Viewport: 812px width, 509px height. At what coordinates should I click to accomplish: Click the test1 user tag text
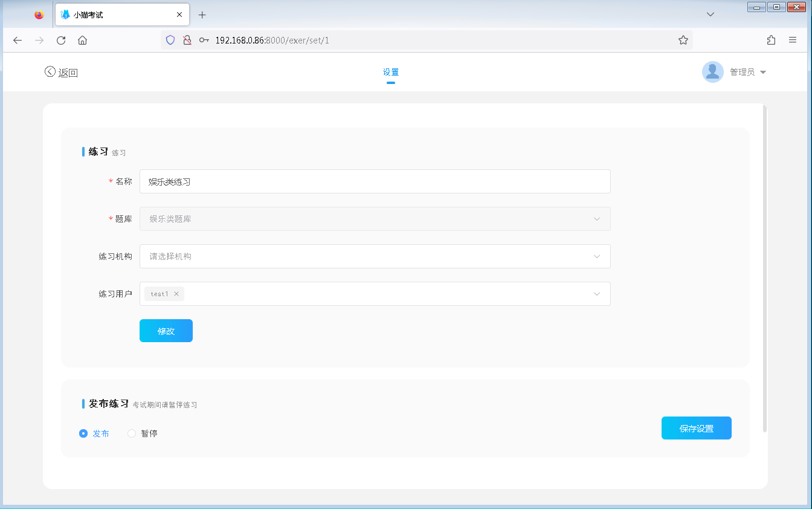tap(159, 294)
